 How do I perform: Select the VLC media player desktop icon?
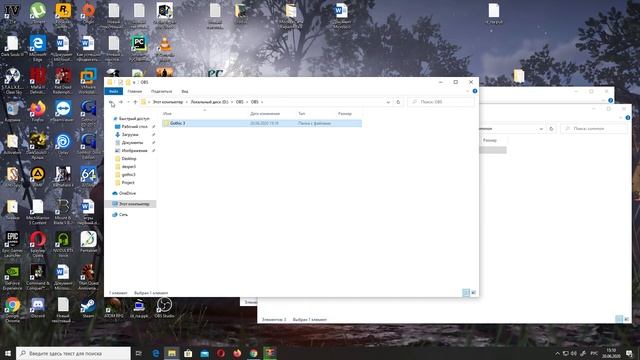164,48
